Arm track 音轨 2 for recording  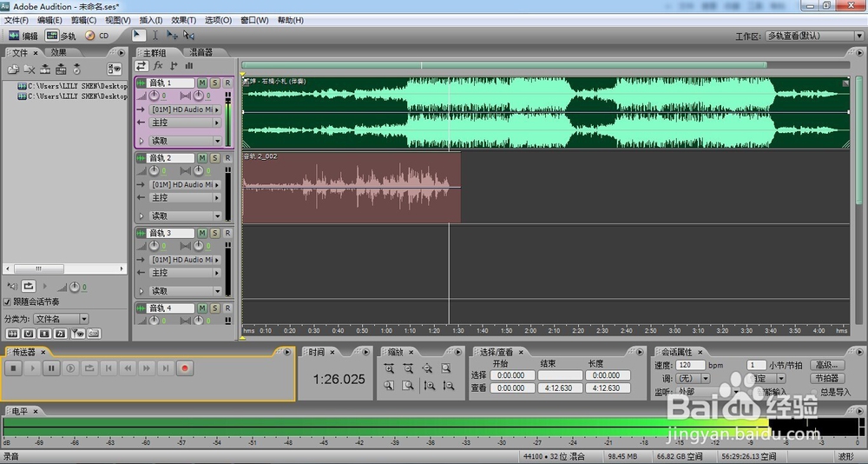click(x=227, y=158)
